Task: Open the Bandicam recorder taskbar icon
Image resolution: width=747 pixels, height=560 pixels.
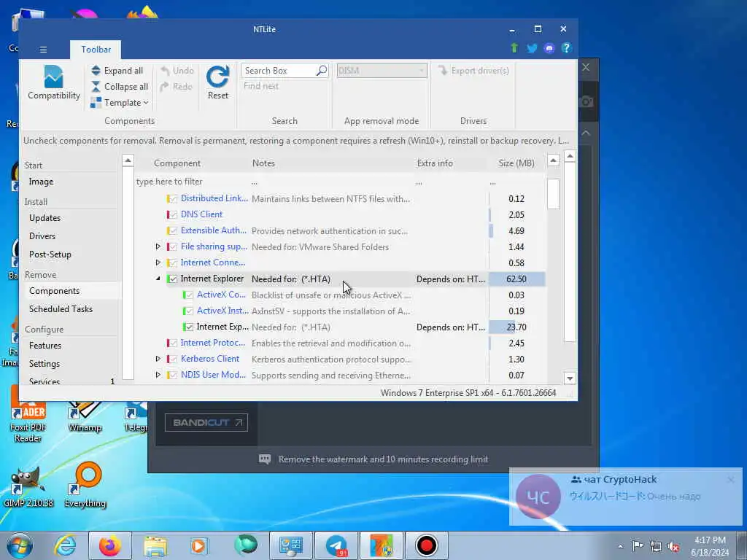Action: (426, 545)
